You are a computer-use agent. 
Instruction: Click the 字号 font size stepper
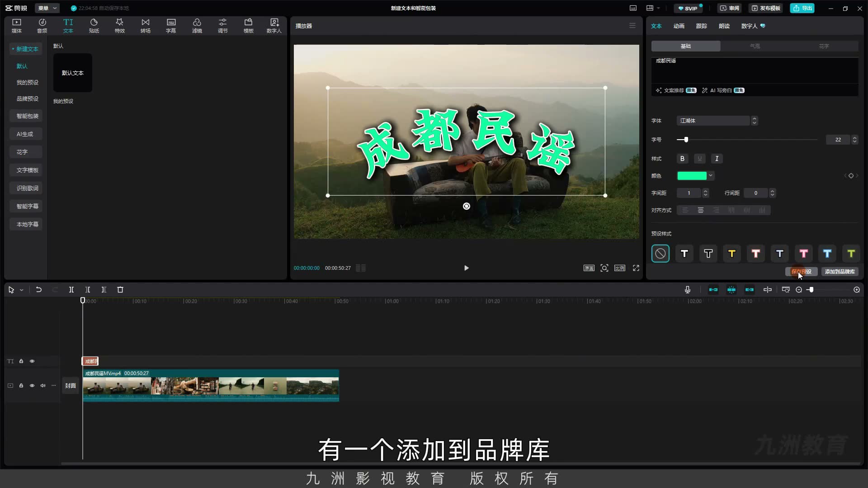tap(854, 140)
